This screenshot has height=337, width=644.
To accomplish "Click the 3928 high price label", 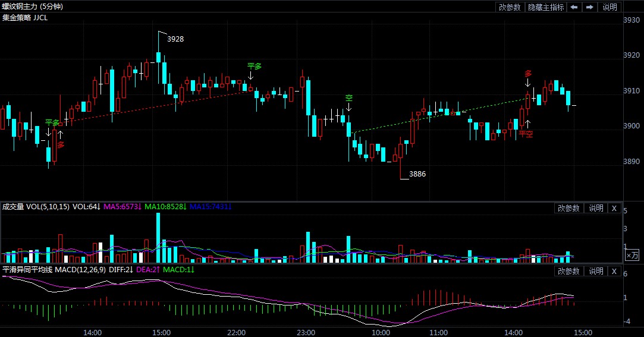I will [x=175, y=39].
